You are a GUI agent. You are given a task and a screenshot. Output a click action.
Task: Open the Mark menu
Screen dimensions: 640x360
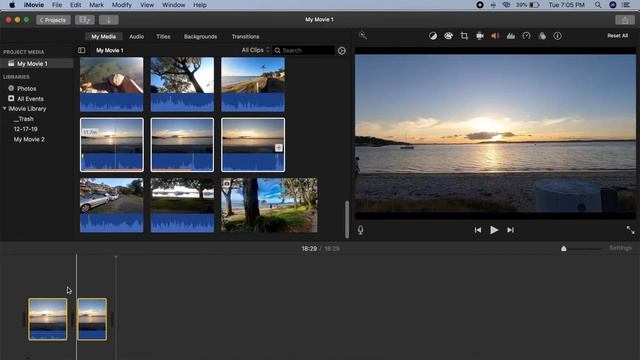tap(96, 5)
